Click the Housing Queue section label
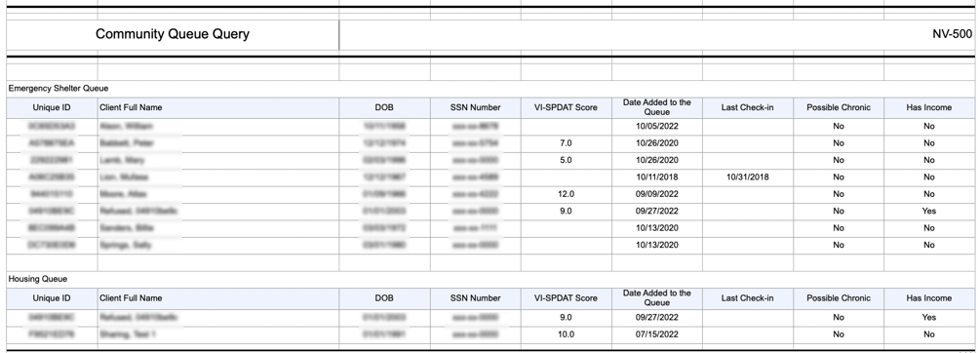Viewport: 980px width, 353px height. pos(37,279)
